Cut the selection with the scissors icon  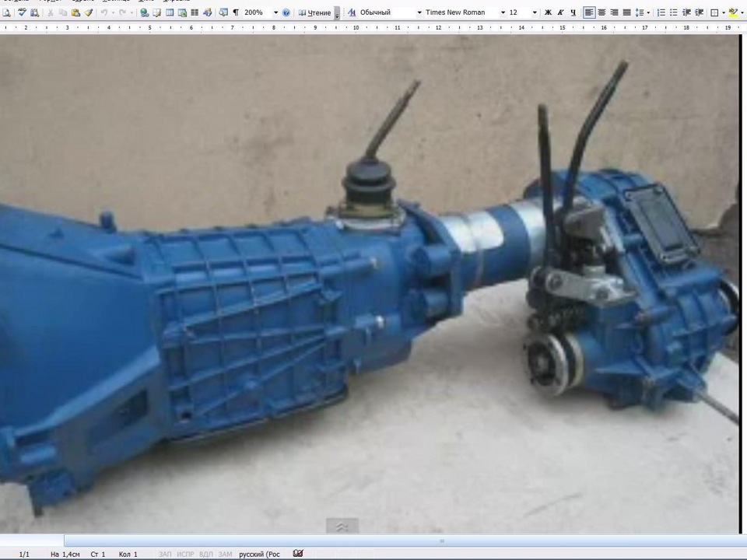50,13
